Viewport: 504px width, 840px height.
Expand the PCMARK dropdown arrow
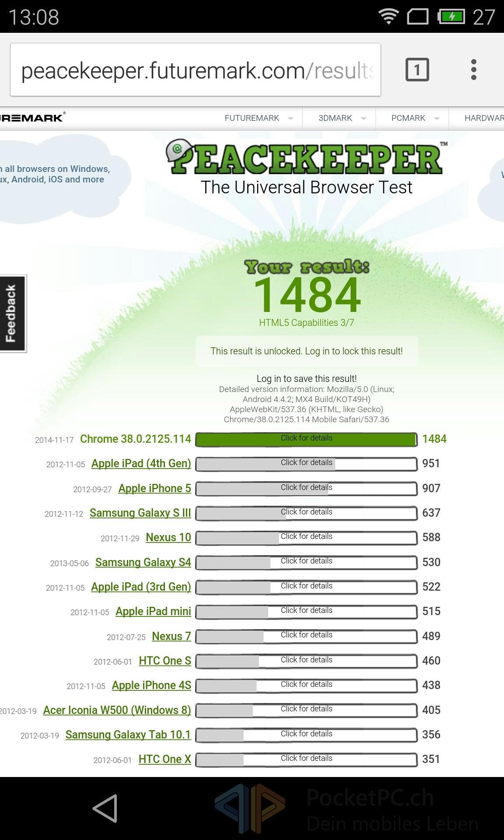pos(437,119)
